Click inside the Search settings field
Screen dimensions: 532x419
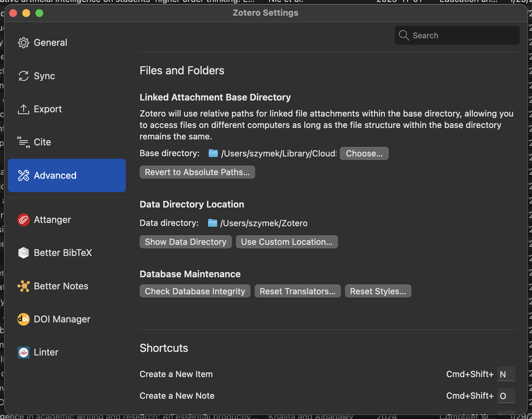coord(457,35)
